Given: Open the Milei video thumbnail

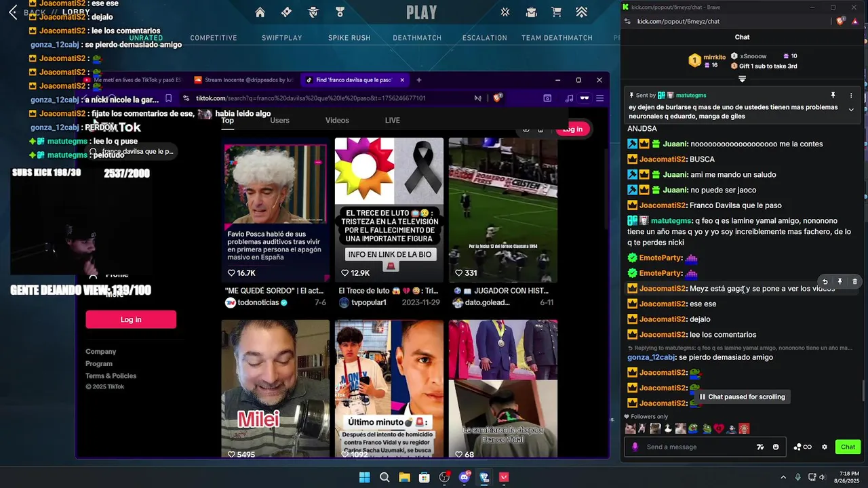Looking at the screenshot, I should [x=275, y=390].
